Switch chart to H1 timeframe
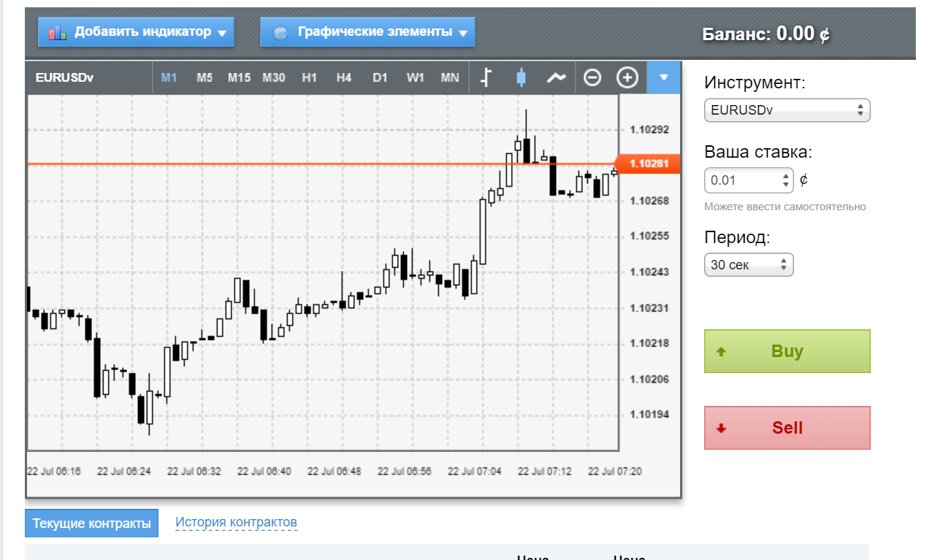 (309, 77)
